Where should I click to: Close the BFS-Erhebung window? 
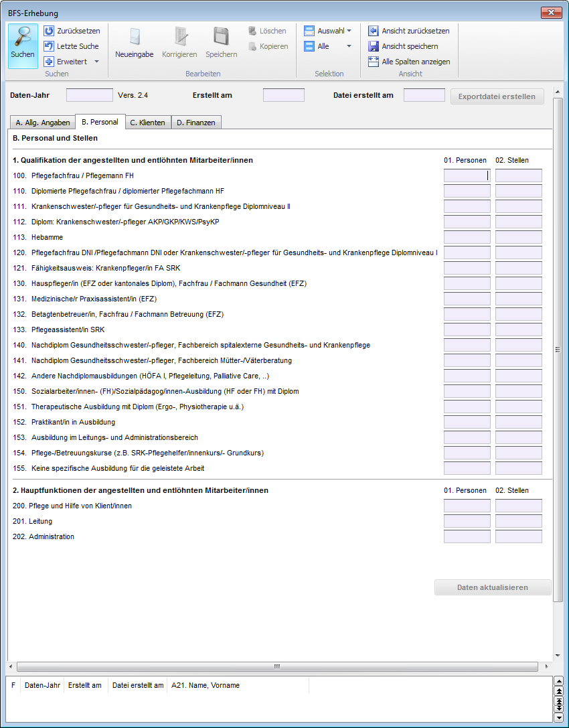(552, 13)
